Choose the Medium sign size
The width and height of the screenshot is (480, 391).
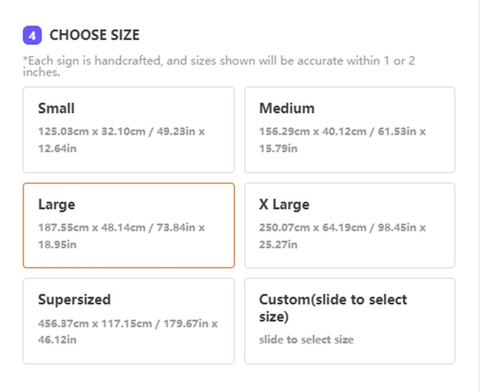pos(350,130)
